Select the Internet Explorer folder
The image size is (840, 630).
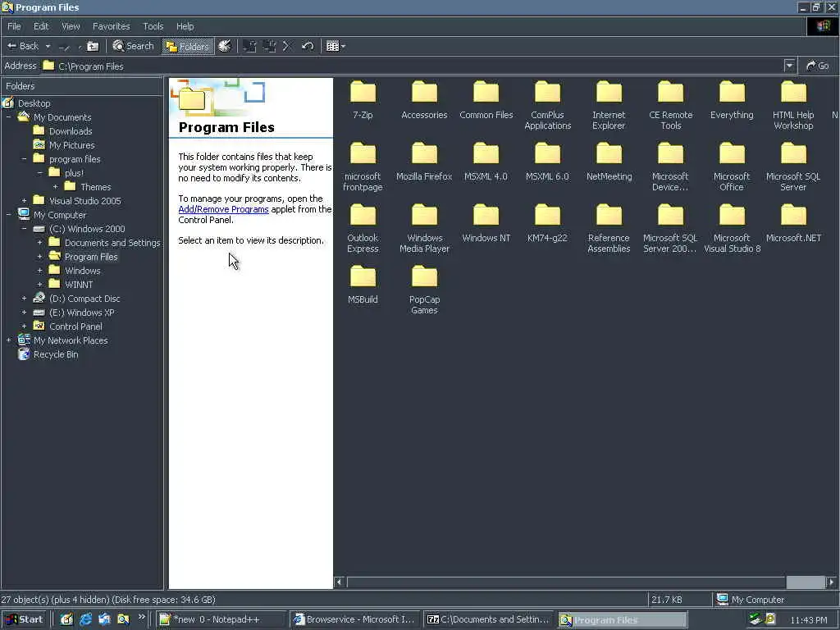point(609,106)
